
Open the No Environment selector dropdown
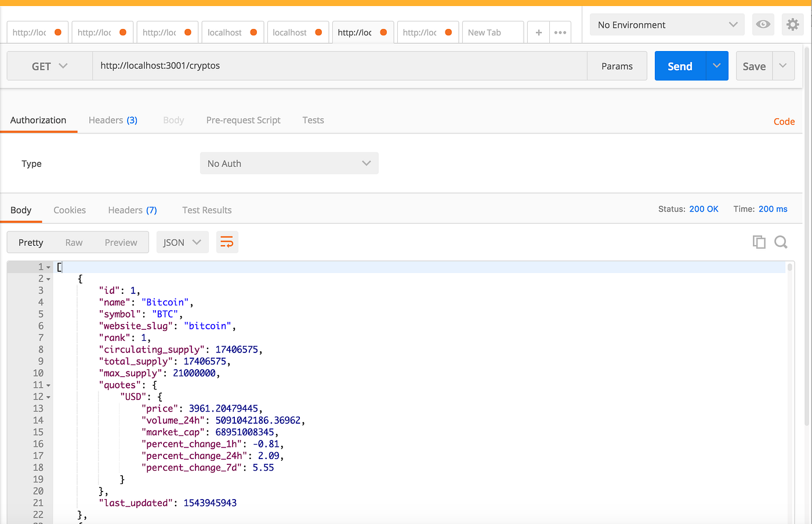tap(666, 24)
